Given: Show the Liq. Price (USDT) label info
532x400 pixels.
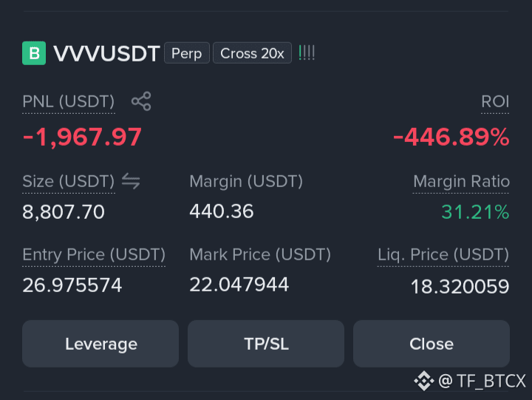Looking at the screenshot, I should 443,254.
